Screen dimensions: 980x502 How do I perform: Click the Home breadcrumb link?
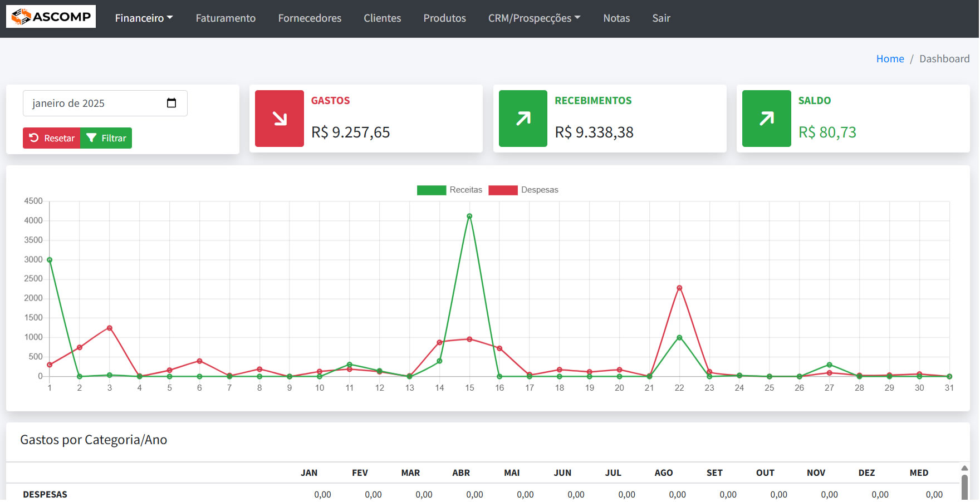tap(890, 58)
